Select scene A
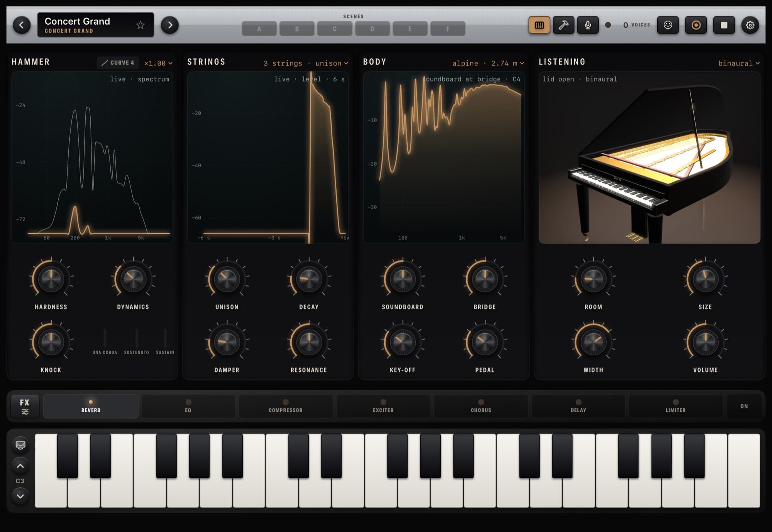The image size is (772, 532). (259, 29)
